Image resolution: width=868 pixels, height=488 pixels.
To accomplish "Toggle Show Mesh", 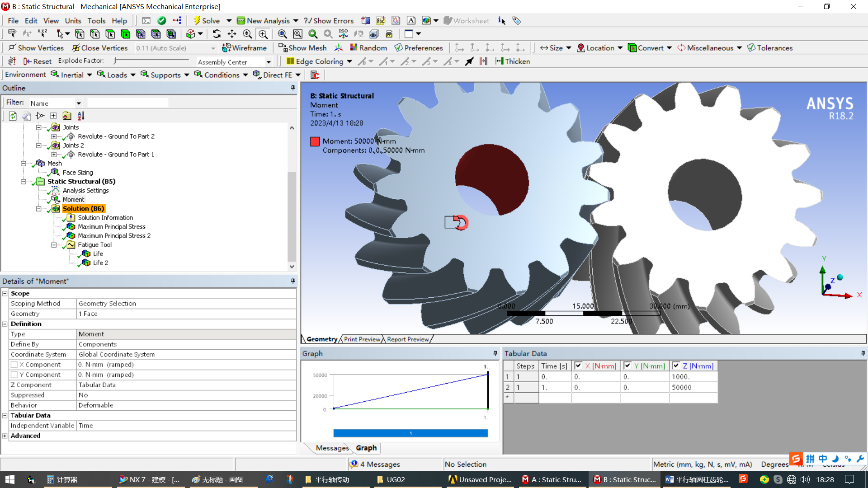I will [x=302, y=47].
